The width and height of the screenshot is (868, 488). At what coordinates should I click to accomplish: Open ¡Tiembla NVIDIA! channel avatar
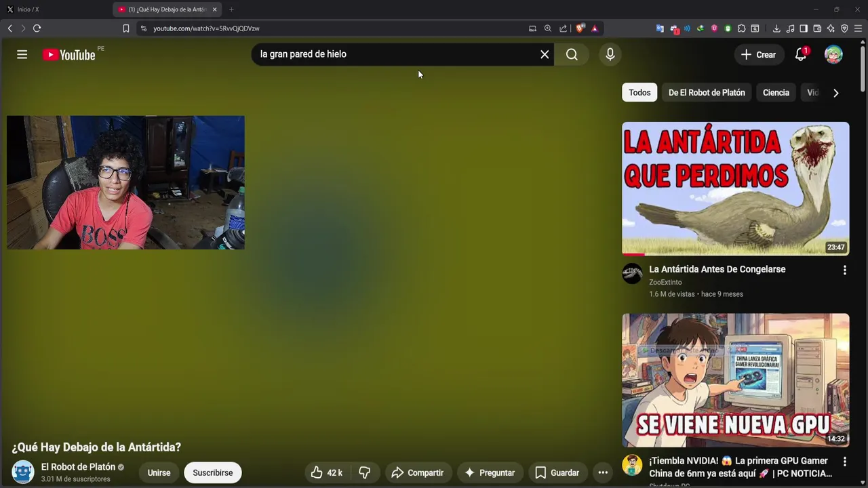(x=632, y=465)
